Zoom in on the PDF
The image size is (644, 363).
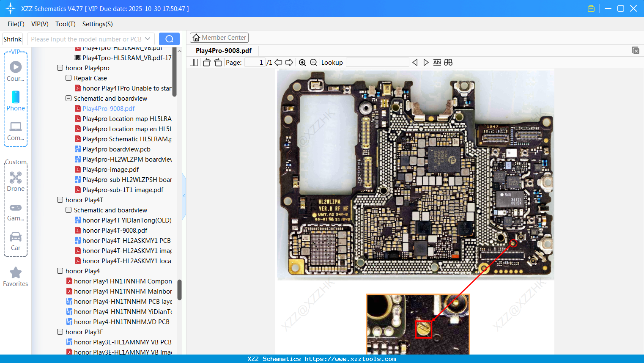(302, 63)
